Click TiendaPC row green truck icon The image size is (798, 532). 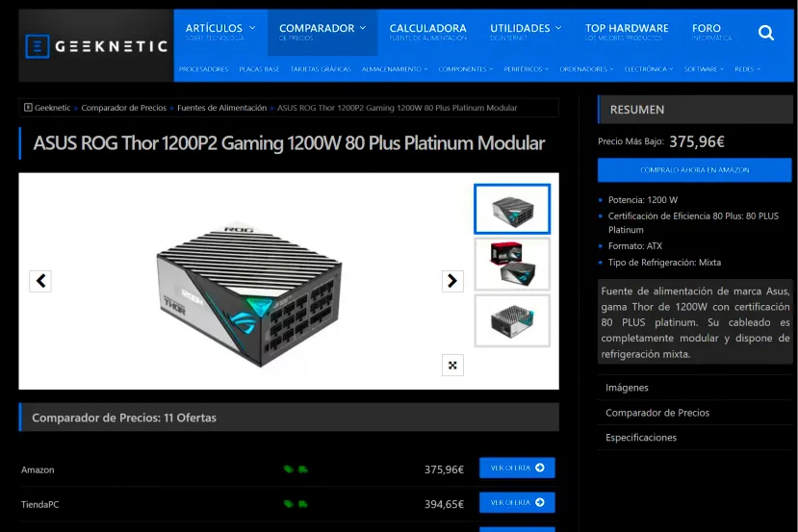(x=303, y=504)
